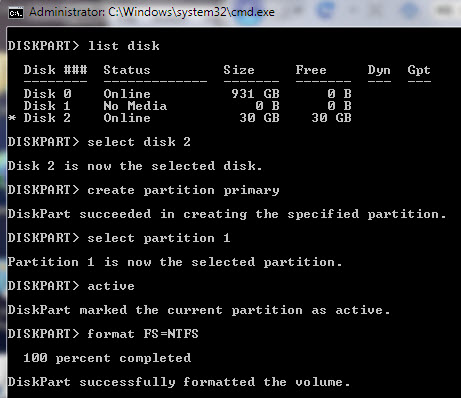Click the 'Size' column header
461x398 pixels.
point(239,70)
